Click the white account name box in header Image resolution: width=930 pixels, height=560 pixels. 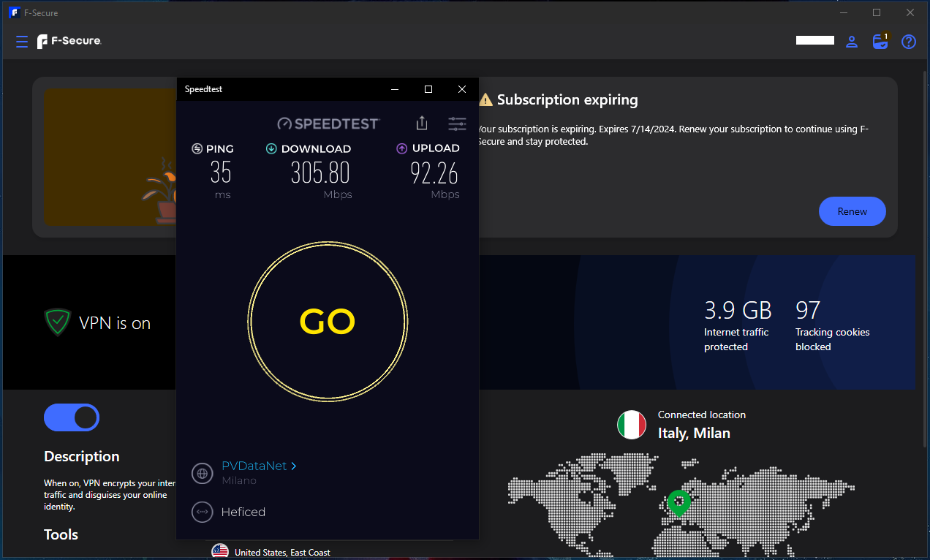pos(815,40)
